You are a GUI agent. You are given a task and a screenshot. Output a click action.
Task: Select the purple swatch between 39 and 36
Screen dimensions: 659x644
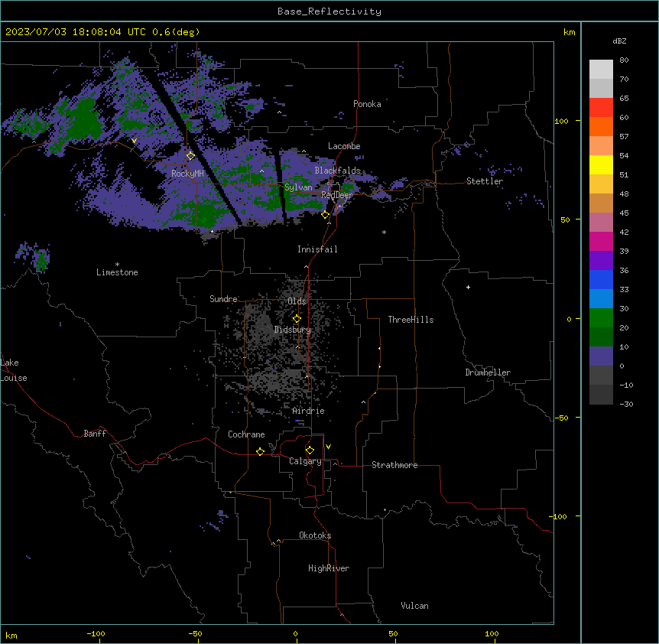pyautogui.click(x=601, y=261)
